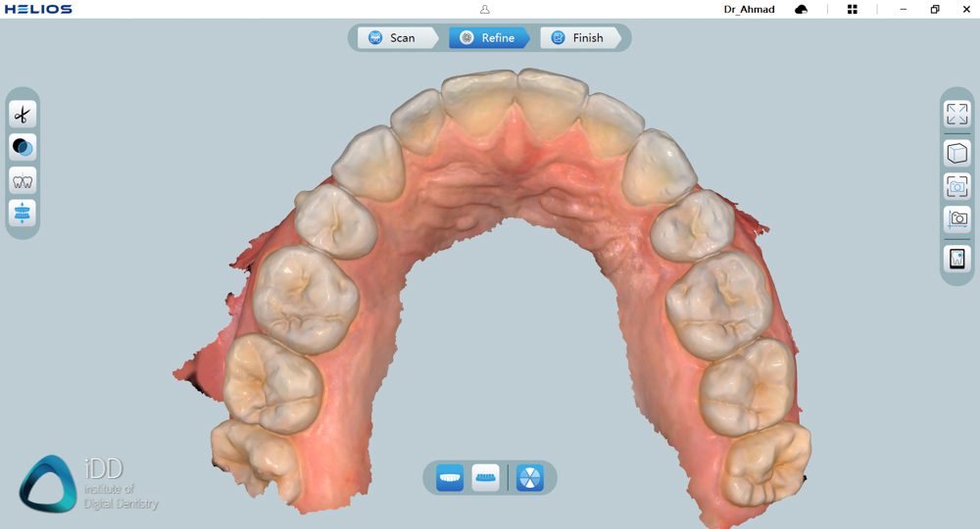The image size is (980, 529).
Task: Toggle lower jaw arch display
Action: click(x=485, y=478)
